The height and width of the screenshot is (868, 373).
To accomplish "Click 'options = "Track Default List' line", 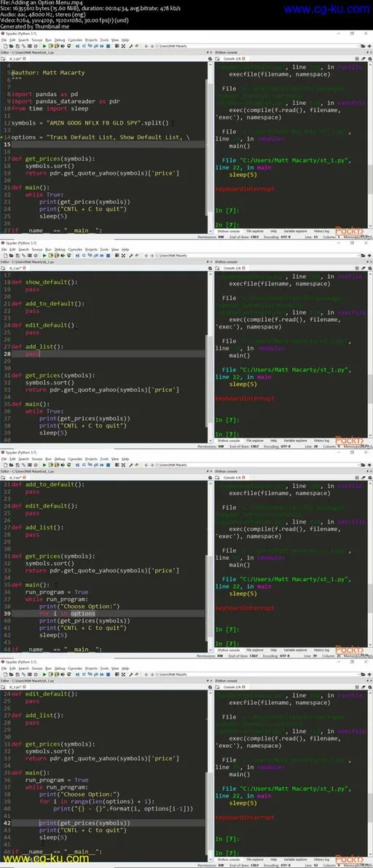I will click(x=100, y=138).
